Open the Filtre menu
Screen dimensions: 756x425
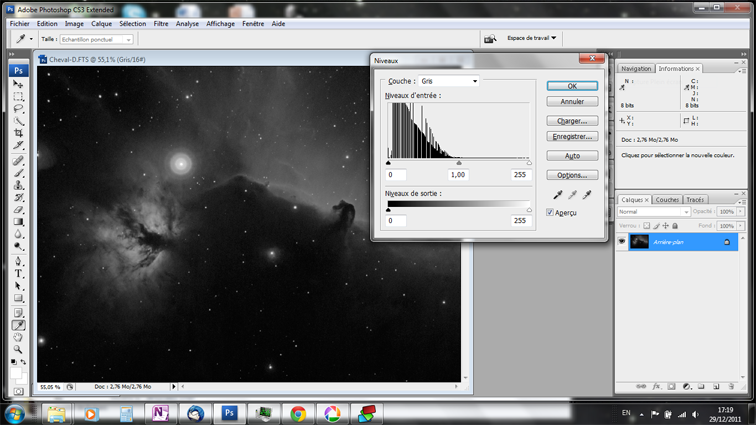pos(161,24)
